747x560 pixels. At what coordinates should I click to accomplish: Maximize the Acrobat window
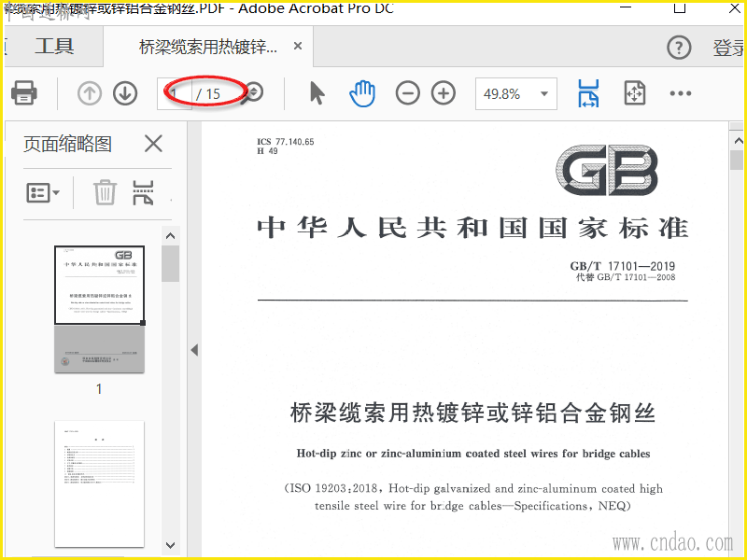click(680, 7)
